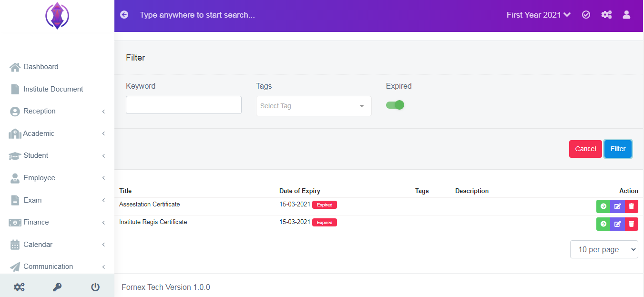Screen dimensions: 644x297
Task: Open the Employee menu label
Action: click(39, 178)
